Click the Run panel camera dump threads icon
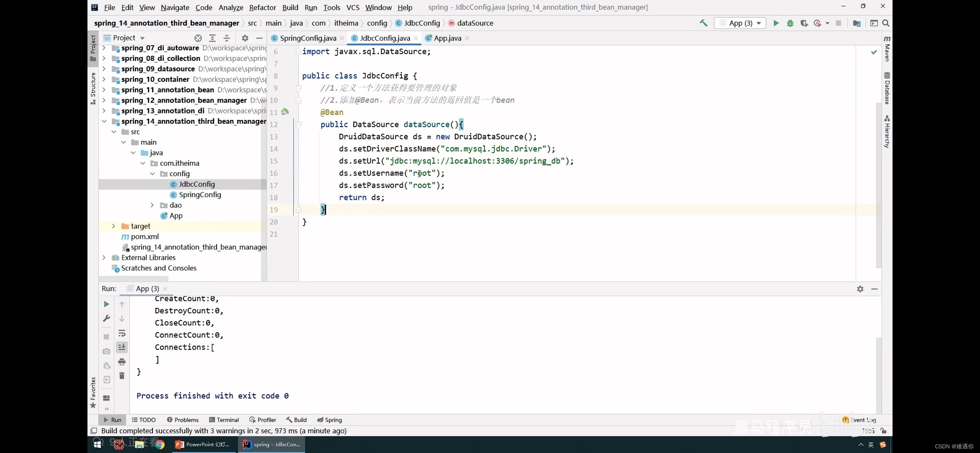 [106, 351]
